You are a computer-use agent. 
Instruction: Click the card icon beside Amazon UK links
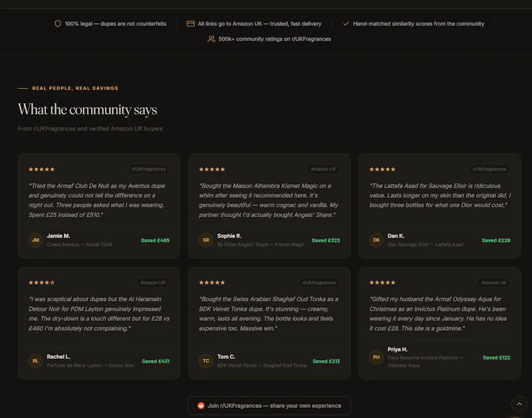[x=191, y=24]
